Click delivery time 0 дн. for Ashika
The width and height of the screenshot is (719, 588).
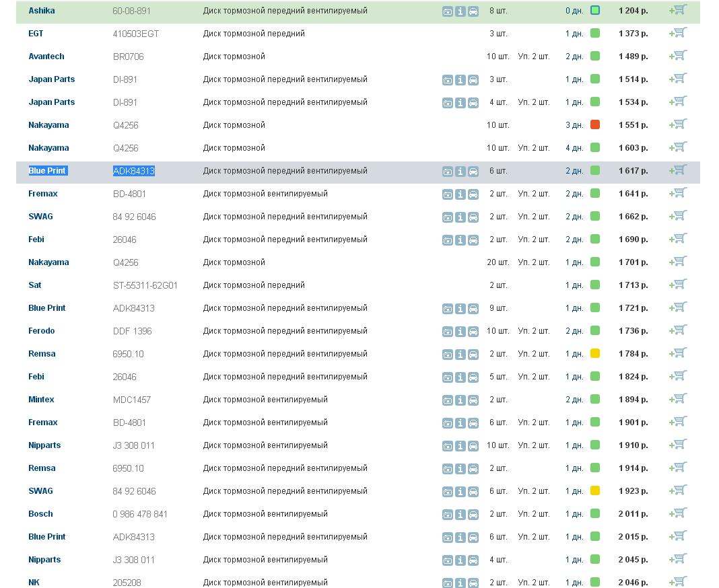point(574,11)
